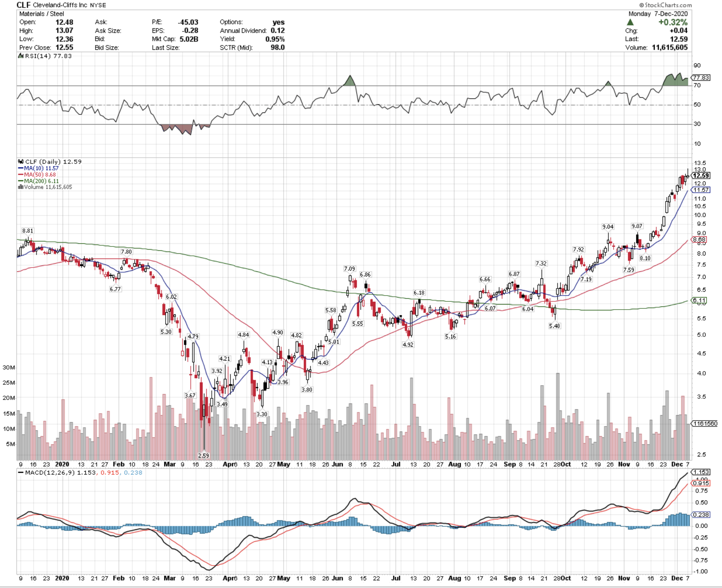Click the Annual Dividend value 0.12
This screenshot has height=588, width=722.
[x=278, y=30]
